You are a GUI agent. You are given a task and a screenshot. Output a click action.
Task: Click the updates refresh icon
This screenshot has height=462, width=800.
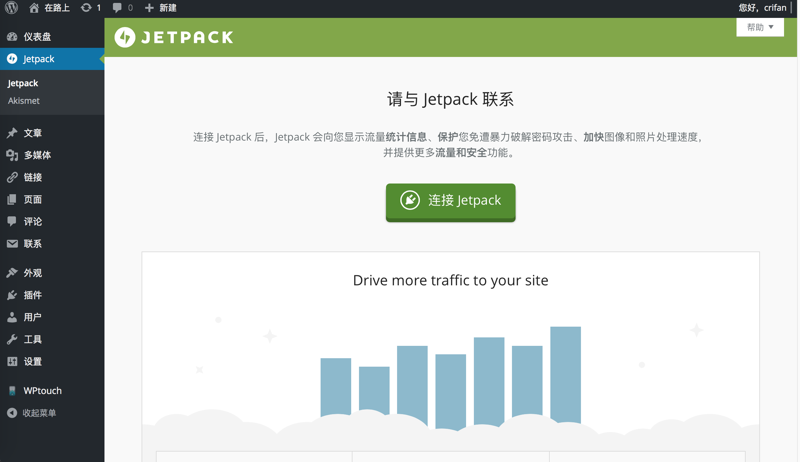(86, 8)
